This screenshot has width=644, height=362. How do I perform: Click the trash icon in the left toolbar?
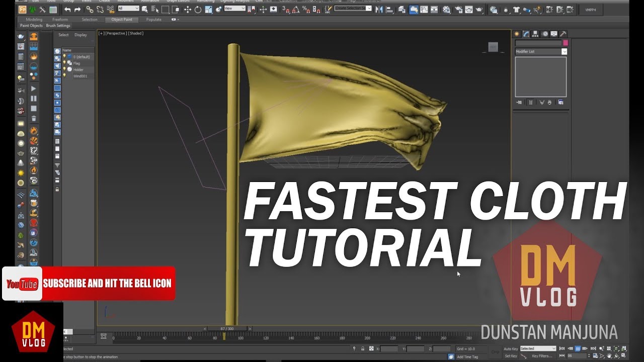click(34, 119)
